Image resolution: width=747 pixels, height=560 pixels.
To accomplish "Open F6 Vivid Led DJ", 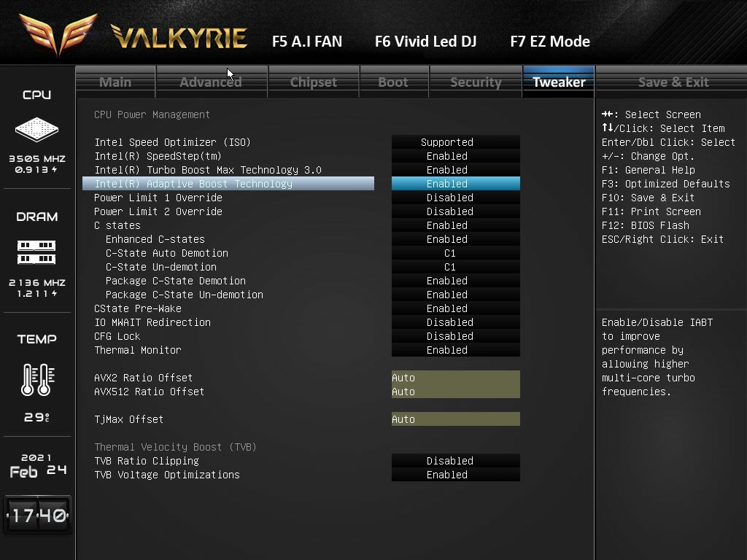I will [425, 42].
